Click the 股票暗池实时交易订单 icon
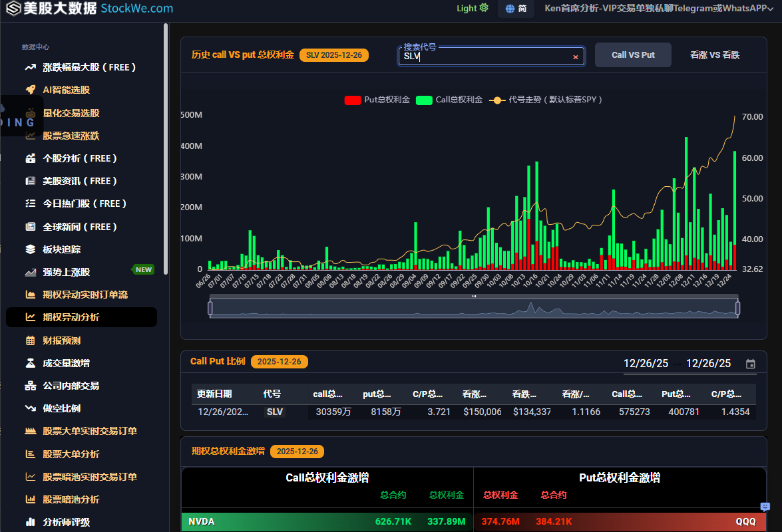The image size is (782, 532). click(x=31, y=477)
